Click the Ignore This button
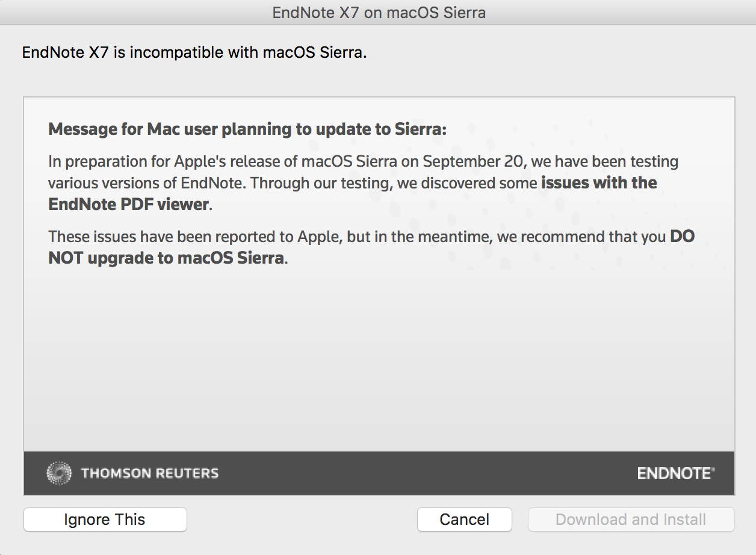The width and height of the screenshot is (756, 555). tap(105, 519)
